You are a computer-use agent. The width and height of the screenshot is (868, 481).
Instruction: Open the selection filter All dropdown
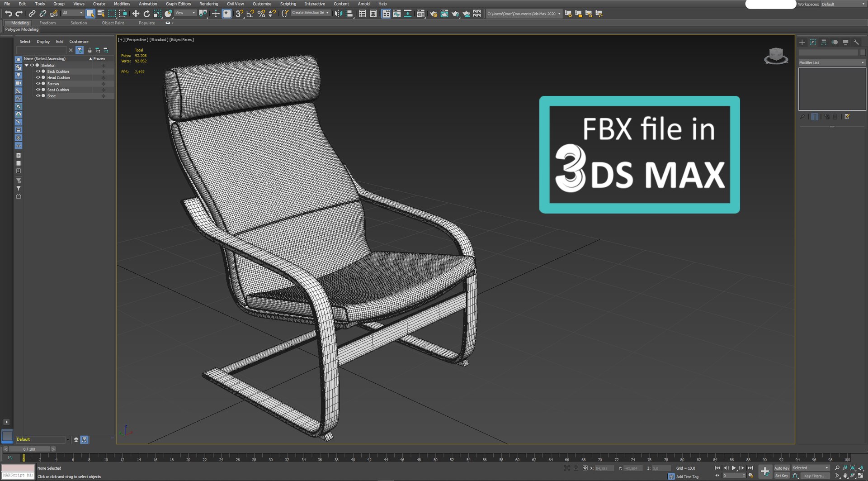(x=73, y=13)
